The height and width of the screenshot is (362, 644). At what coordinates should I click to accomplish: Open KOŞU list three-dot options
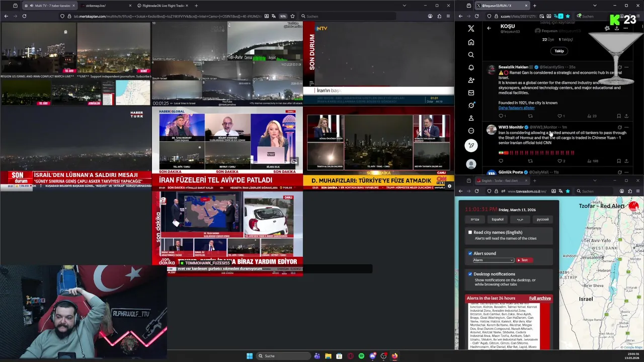point(626,28)
